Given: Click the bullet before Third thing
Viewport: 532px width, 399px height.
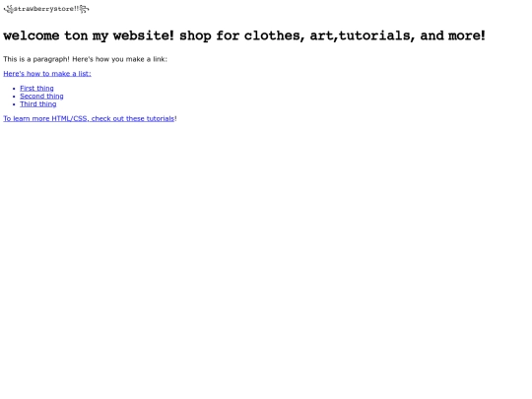Looking at the screenshot, I should (x=14, y=104).
